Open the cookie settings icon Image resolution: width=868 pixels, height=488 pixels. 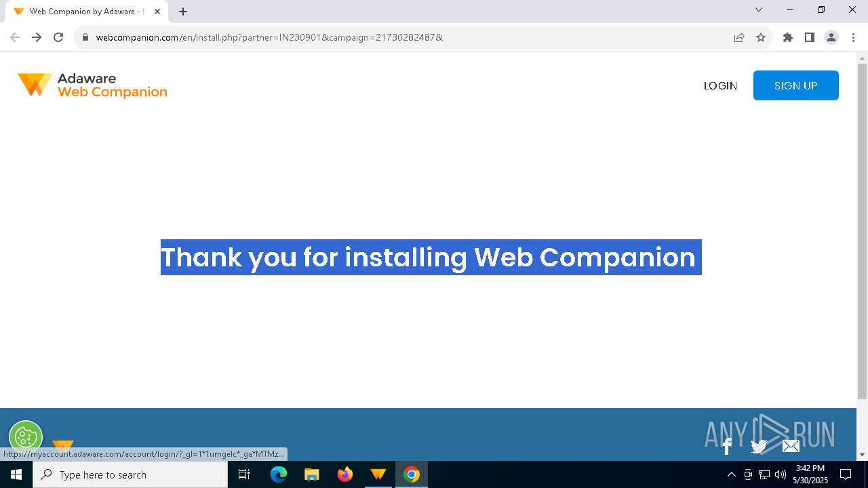(x=26, y=437)
